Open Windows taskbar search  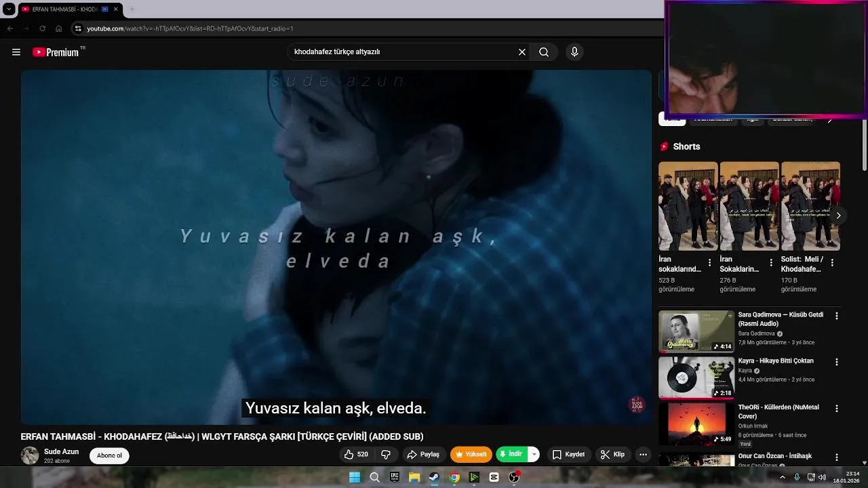click(374, 477)
